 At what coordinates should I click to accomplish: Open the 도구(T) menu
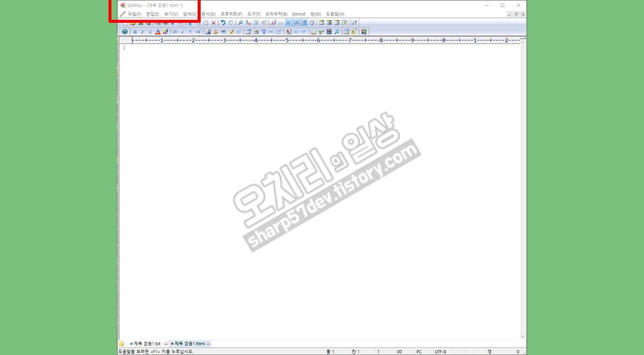(254, 14)
